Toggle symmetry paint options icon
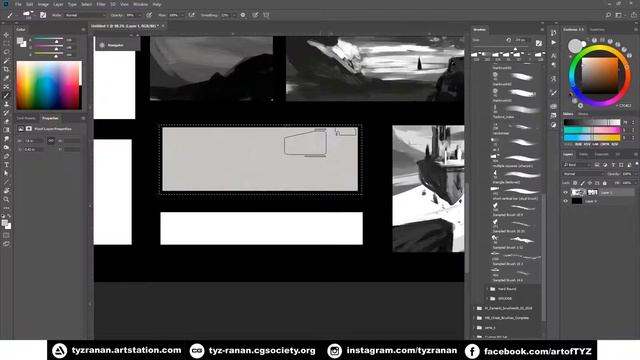Screen dimensions: 640x360 pos(266,15)
